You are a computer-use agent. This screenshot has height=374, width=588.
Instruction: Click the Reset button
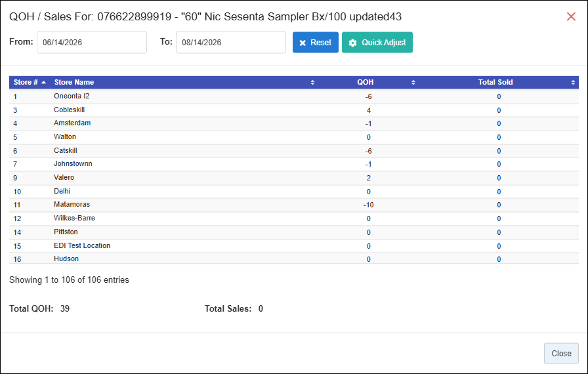click(316, 43)
